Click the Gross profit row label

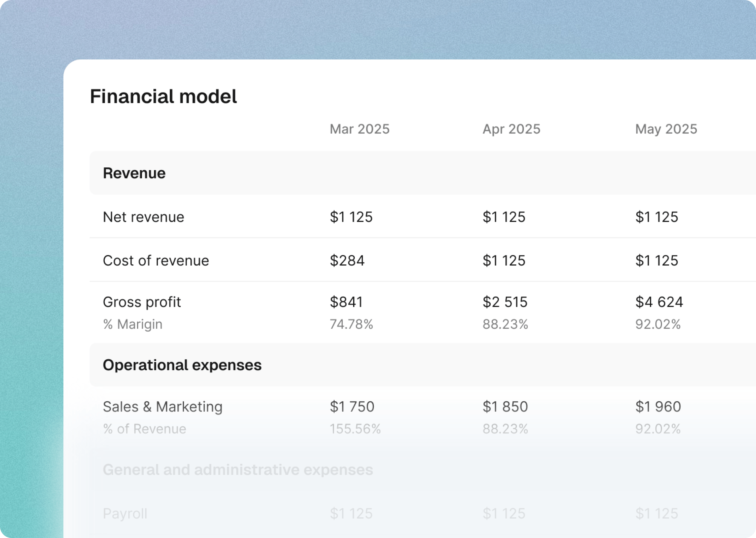[x=142, y=302]
